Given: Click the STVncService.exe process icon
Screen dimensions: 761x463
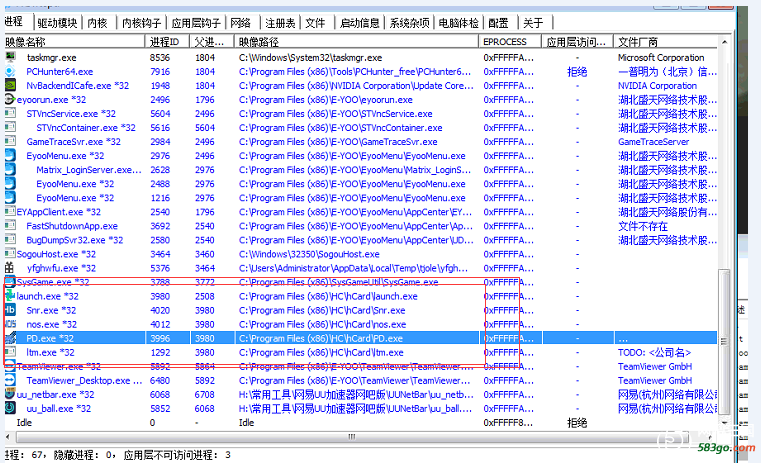Looking at the screenshot, I should click(10, 114).
